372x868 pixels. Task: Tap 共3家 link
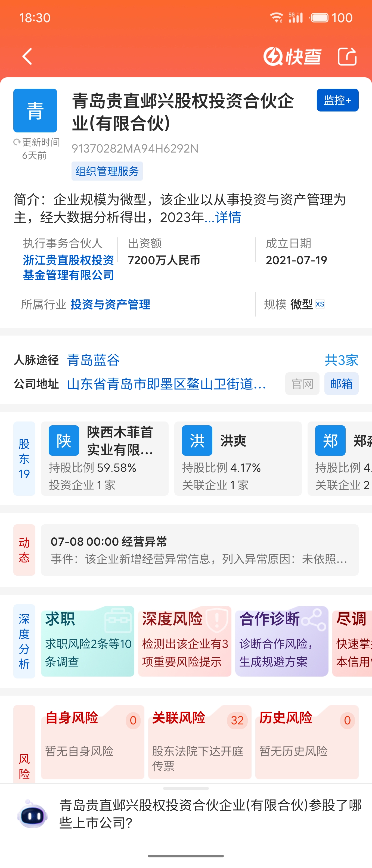(x=341, y=360)
